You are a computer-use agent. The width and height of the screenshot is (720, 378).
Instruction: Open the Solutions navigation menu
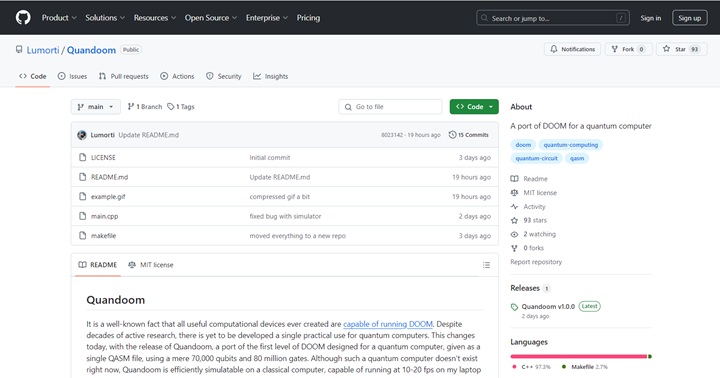105,18
